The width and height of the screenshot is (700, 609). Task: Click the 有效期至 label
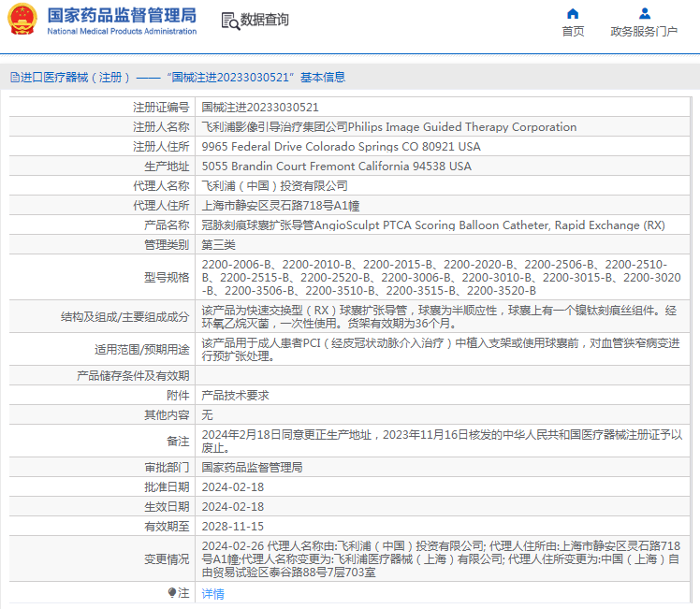[x=167, y=527]
